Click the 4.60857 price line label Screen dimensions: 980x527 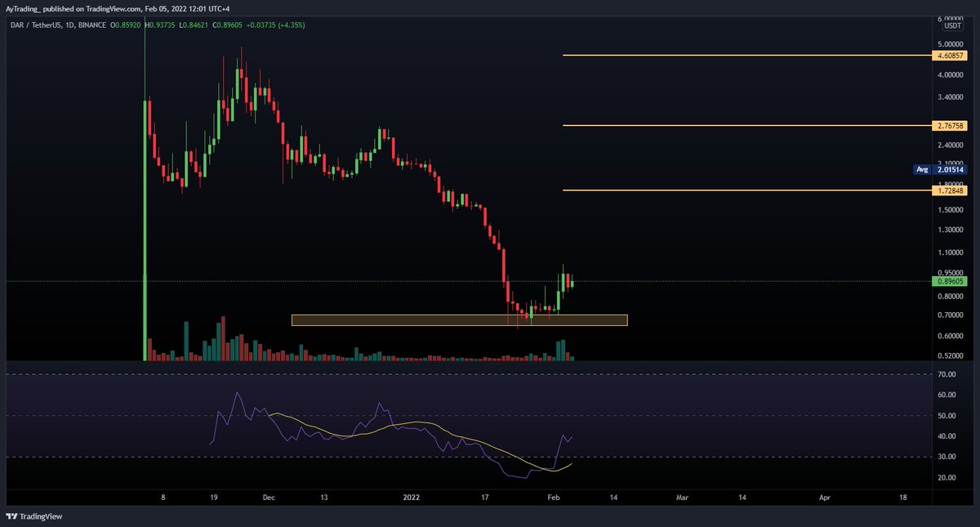(949, 56)
